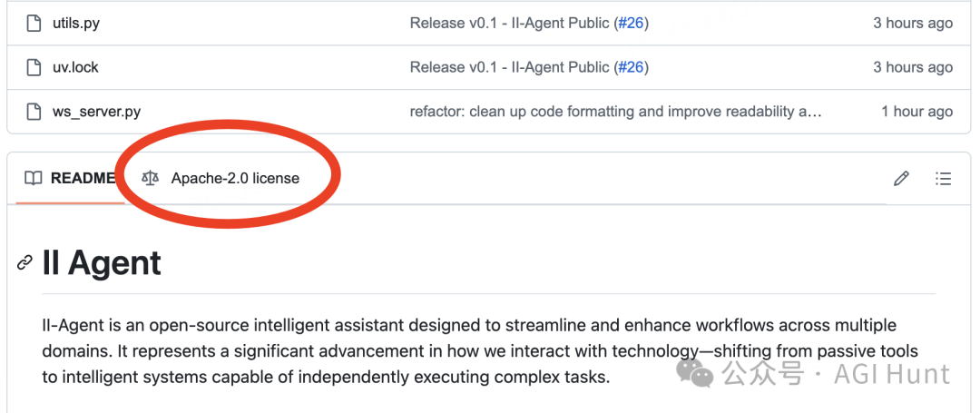980x413 pixels.
Task: Click the 3 hours ago timestamp for uv.lock
Action: click(x=913, y=67)
